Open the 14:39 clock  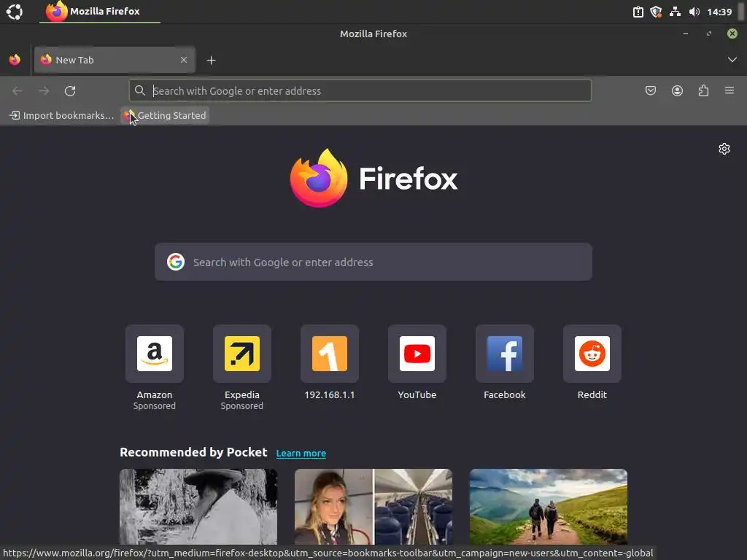719,12
